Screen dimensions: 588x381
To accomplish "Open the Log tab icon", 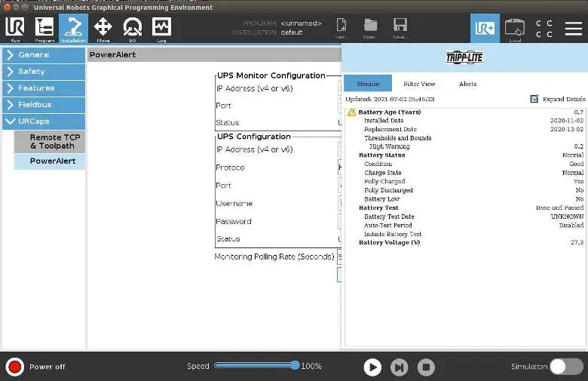I will click(x=161, y=29).
